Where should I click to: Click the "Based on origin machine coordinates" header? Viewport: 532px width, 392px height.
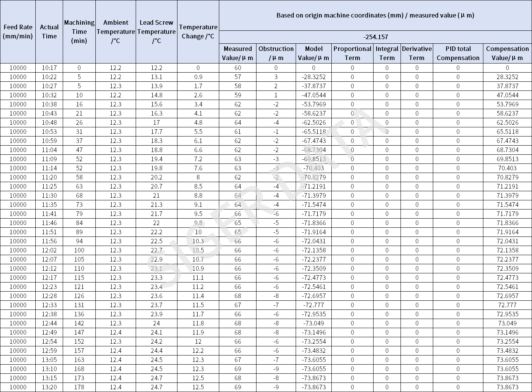tap(375, 16)
